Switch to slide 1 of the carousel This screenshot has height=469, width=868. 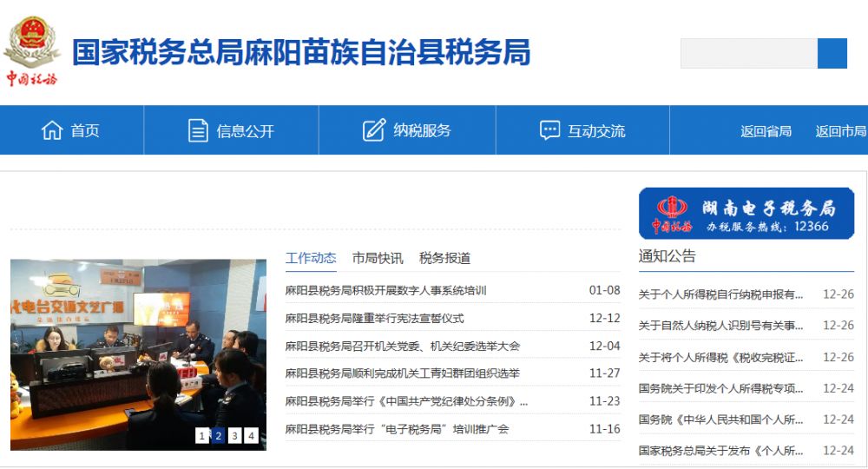click(202, 436)
